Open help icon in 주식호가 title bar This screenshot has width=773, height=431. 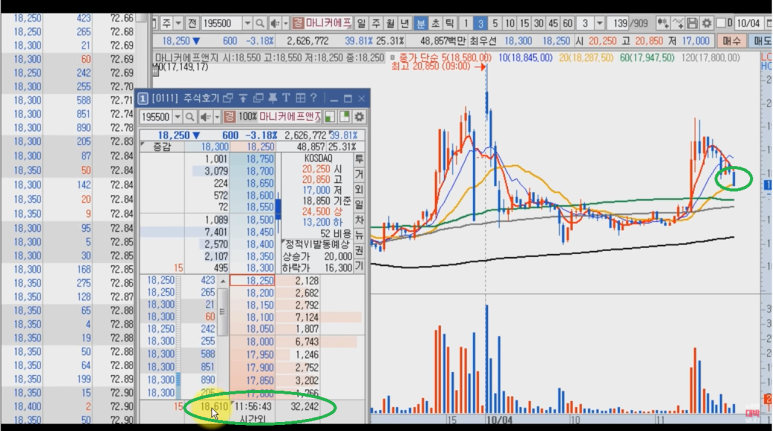[314, 99]
